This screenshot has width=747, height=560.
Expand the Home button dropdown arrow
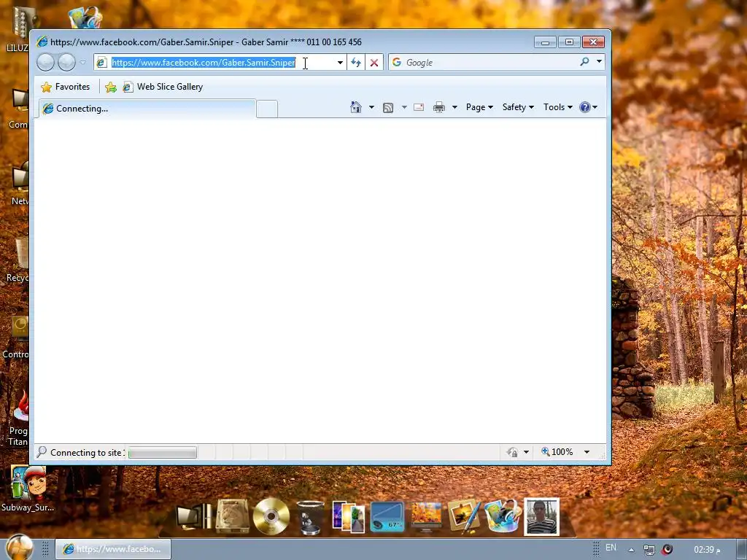tap(371, 107)
